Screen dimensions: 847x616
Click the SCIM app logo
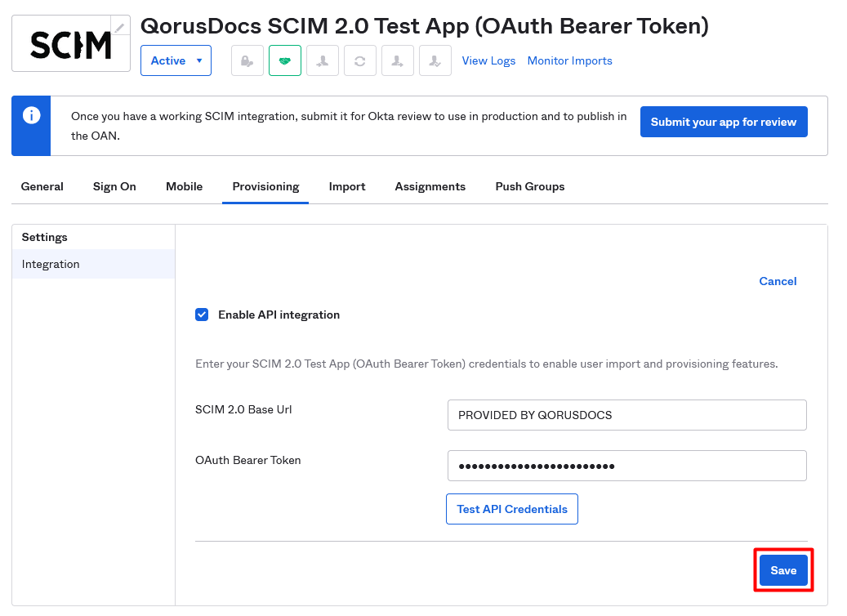point(71,44)
